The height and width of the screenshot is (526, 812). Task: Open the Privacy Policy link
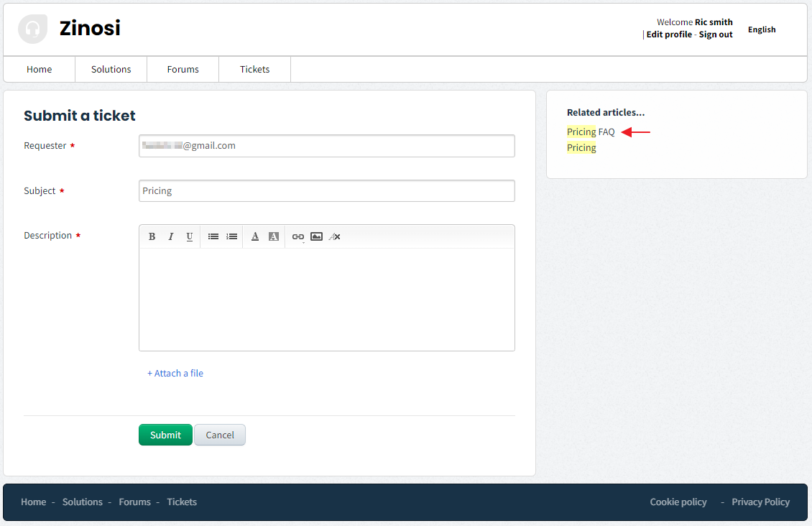click(761, 502)
